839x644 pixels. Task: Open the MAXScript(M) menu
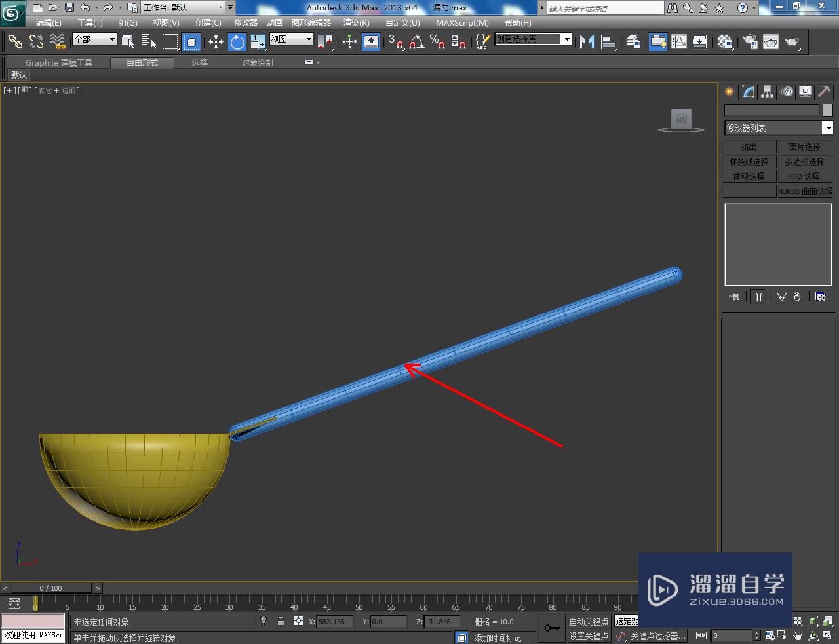click(x=462, y=23)
